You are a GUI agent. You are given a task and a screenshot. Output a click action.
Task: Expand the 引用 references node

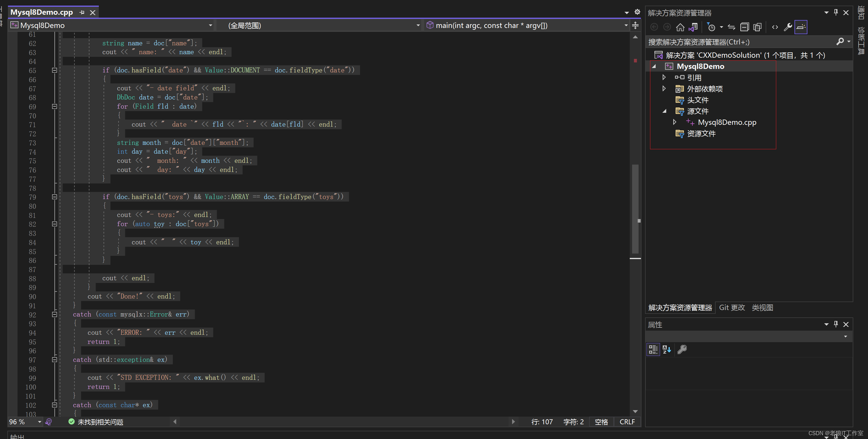664,77
